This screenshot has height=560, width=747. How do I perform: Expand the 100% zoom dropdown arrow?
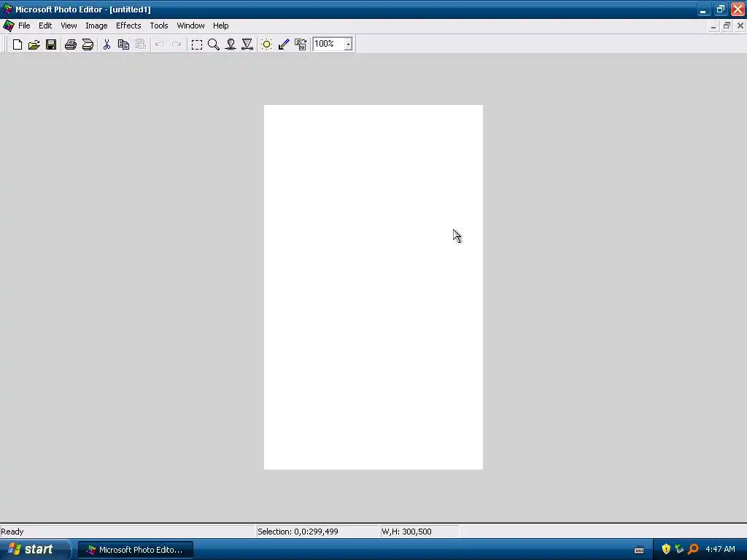pos(348,44)
